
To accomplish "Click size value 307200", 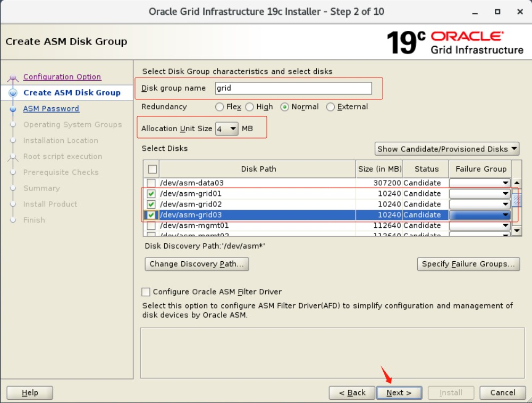I will coord(387,183).
